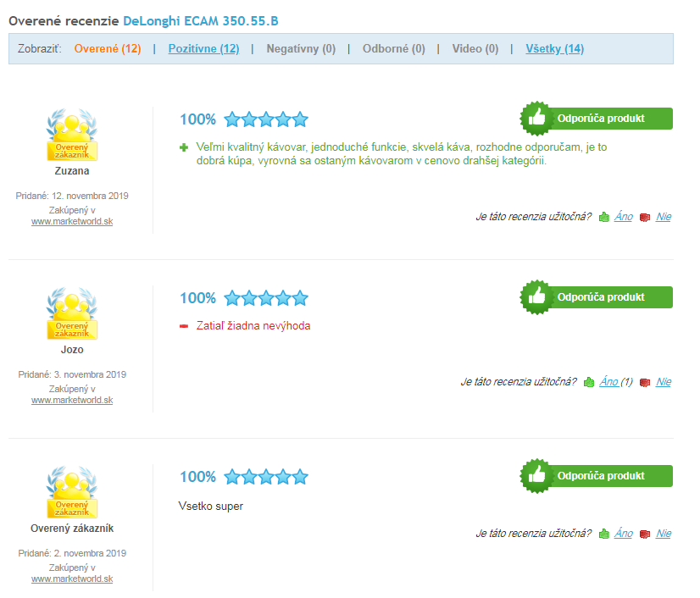This screenshot has height=598, width=700.
Task: Click green thumbs-up icon in Jozo's review
Action: pos(589,382)
